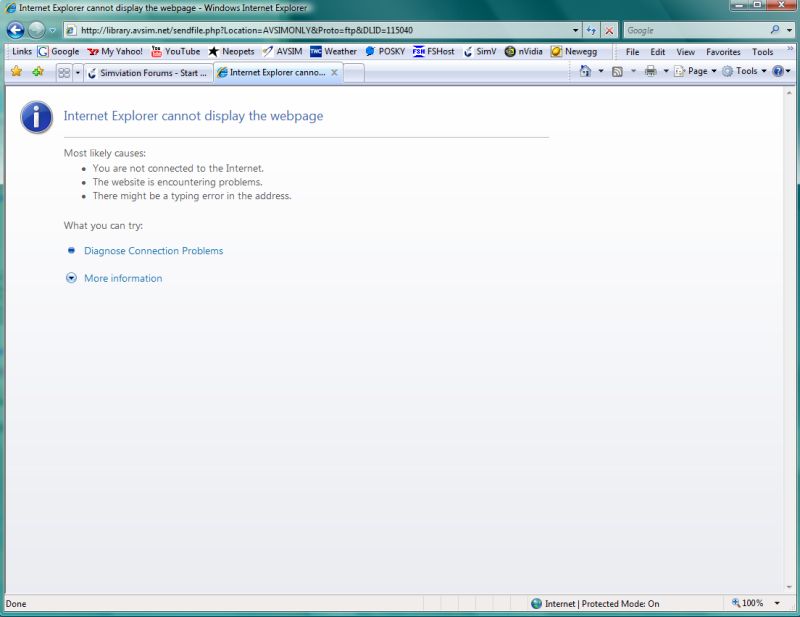Close the Internet Explorer cannot display tab
800x617 pixels.
pos(334,73)
